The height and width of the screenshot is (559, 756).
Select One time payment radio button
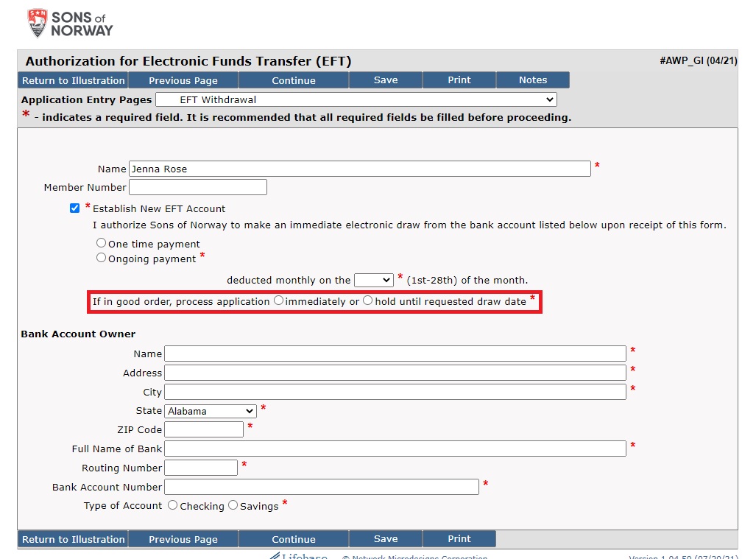[101, 242]
